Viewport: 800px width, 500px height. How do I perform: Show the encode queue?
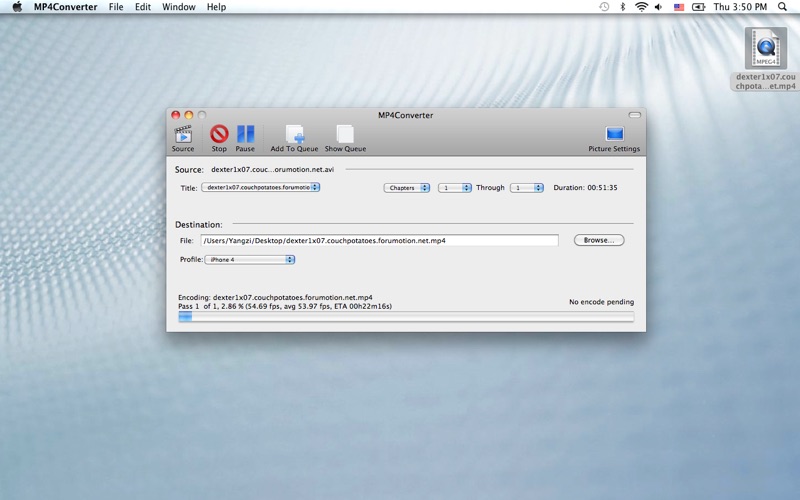tap(345, 139)
